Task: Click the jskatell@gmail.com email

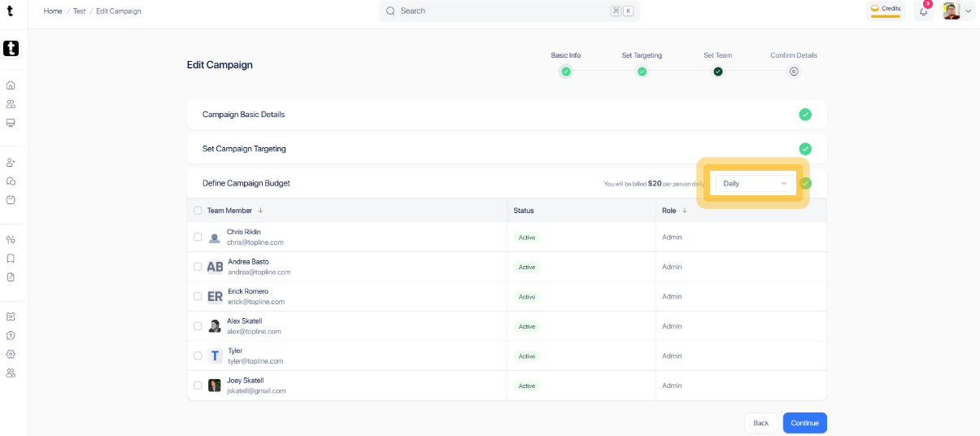Action: [256, 391]
